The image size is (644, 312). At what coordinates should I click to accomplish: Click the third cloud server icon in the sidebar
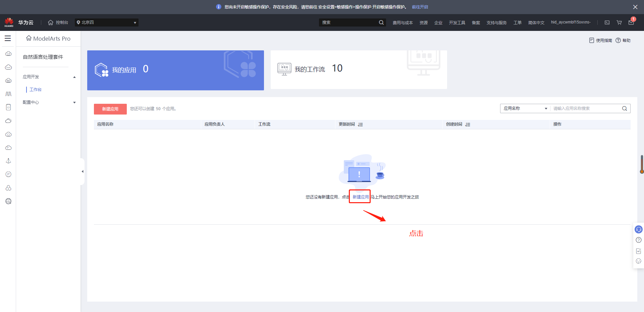click(x=8, y=81)
